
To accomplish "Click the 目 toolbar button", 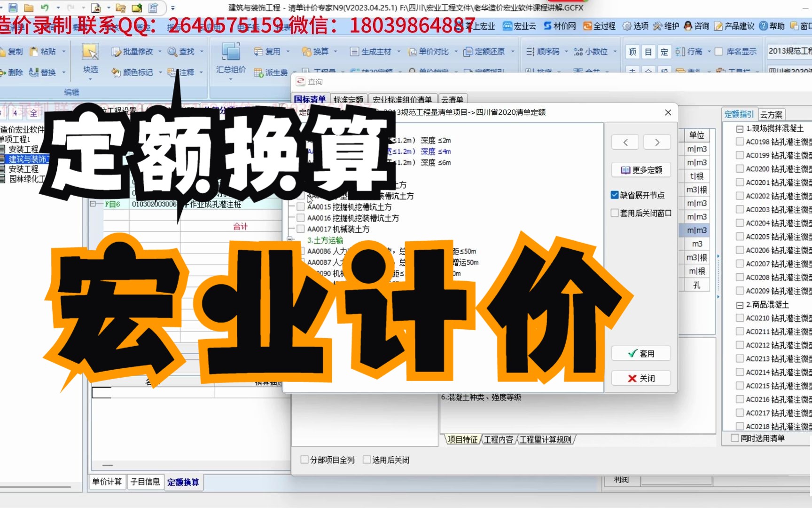I will (x=648, y=51).
